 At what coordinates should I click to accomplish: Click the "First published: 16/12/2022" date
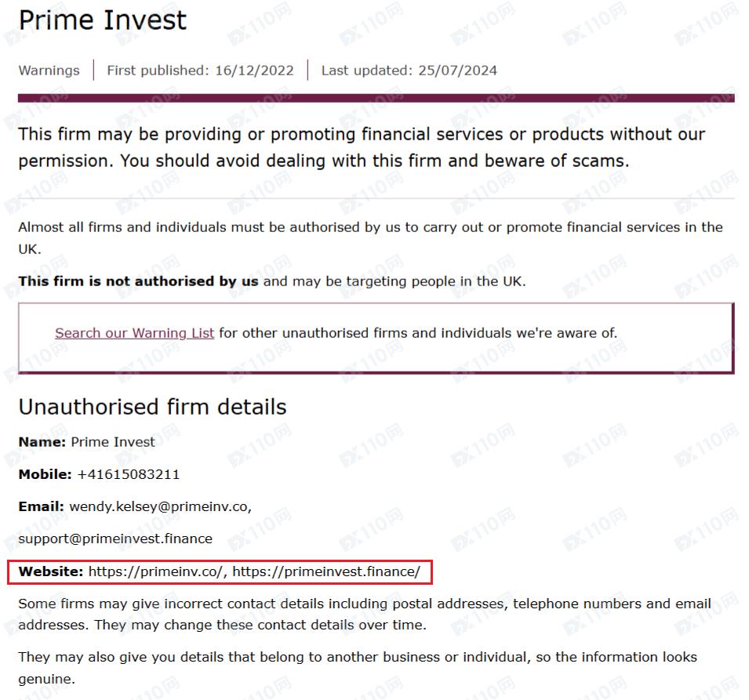pos(200,71)
